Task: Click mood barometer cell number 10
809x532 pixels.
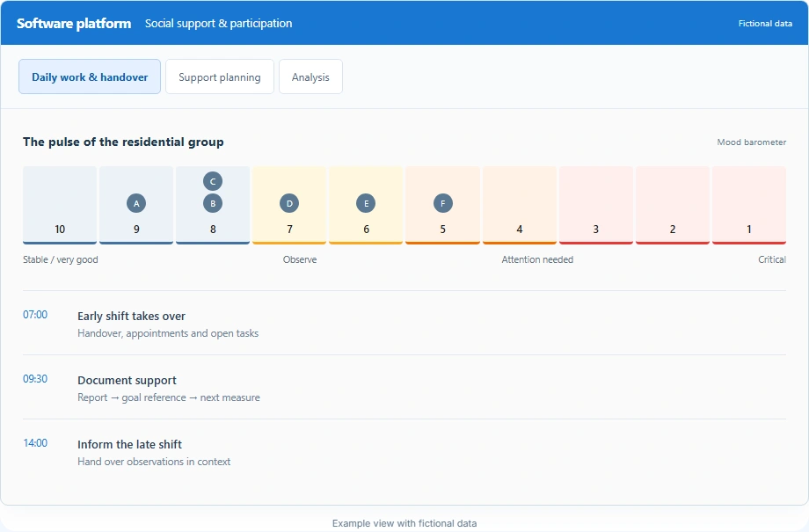Action: pos(60,205)
